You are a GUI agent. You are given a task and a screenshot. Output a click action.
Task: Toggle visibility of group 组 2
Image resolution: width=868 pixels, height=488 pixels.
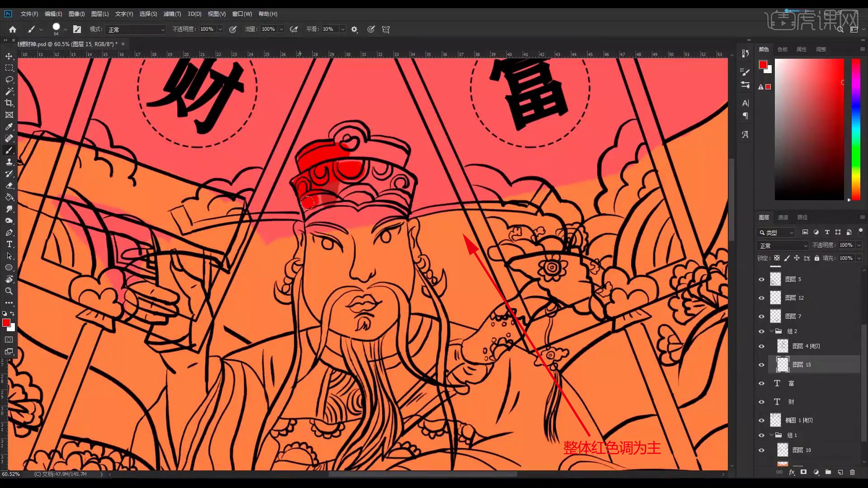[x=762, y=331]
